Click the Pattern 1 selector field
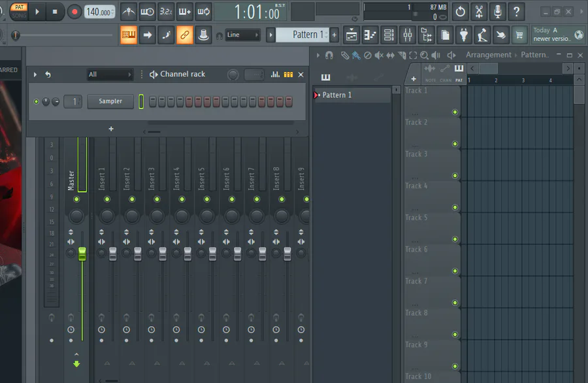The height and width of the screenshot is (383, 588). point(302,35)
